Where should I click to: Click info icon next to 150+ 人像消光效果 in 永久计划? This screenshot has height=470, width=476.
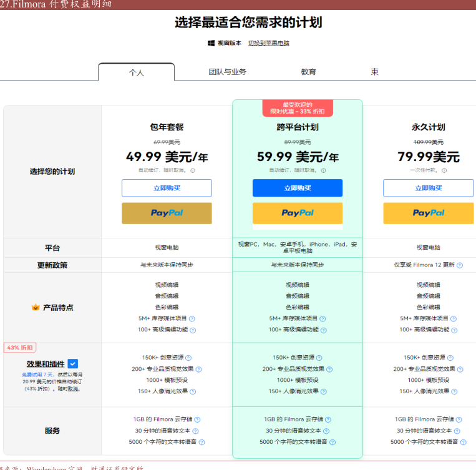click(454, 392)
